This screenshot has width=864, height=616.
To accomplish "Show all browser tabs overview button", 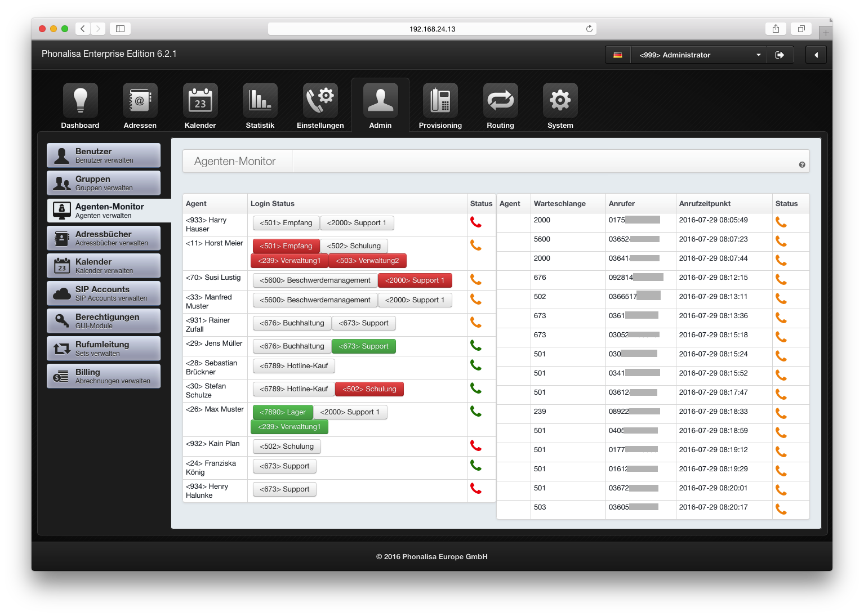I will pyautogui.click(x=801, y=29).
